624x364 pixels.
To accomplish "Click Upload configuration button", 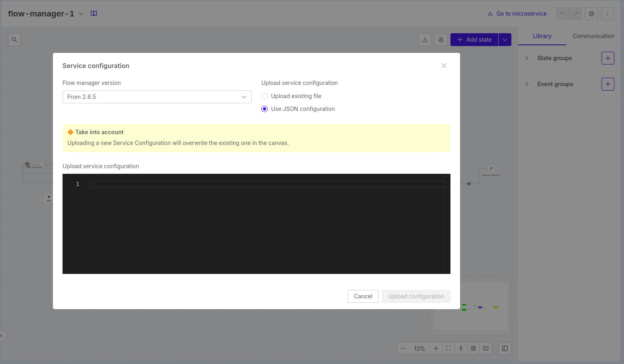I will pyautogui.click(x=416, y=296).
